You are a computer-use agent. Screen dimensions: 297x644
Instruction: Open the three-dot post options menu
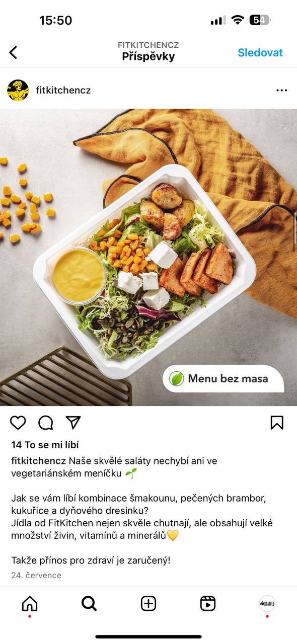tap(282, 91)
